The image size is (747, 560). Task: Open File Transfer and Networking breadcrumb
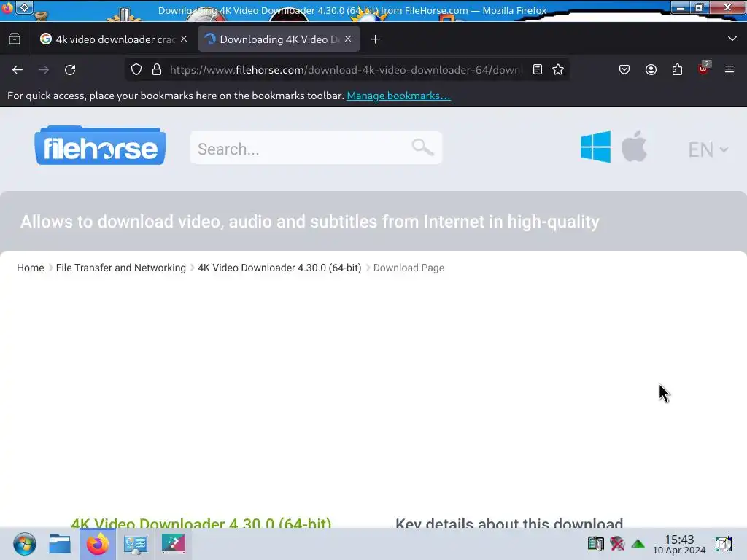point(121,268)
